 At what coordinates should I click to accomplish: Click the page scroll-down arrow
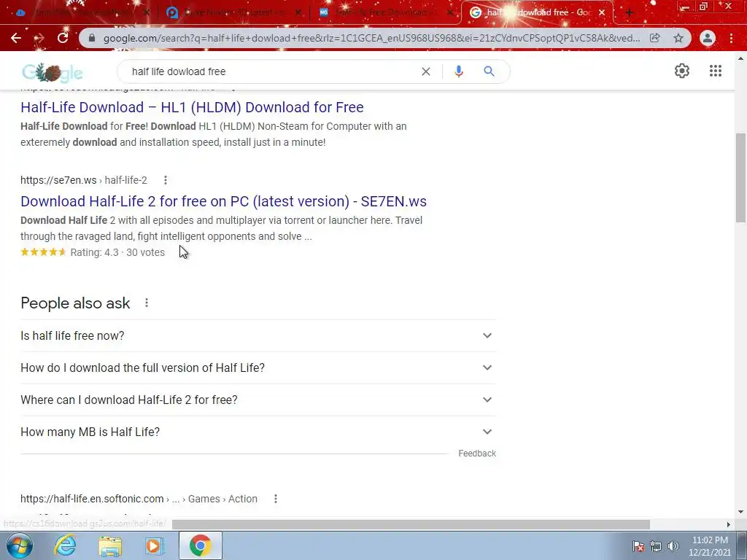[740, 512]
